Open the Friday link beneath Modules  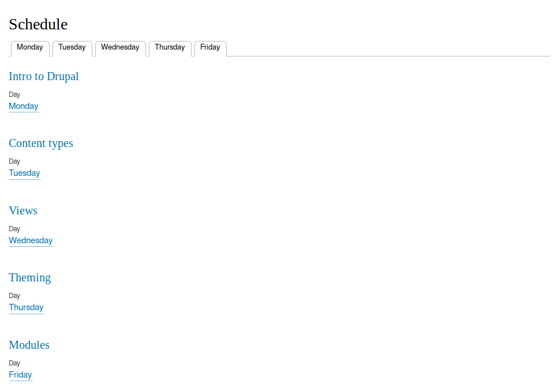pyautogui.click(x=20, y=375)
